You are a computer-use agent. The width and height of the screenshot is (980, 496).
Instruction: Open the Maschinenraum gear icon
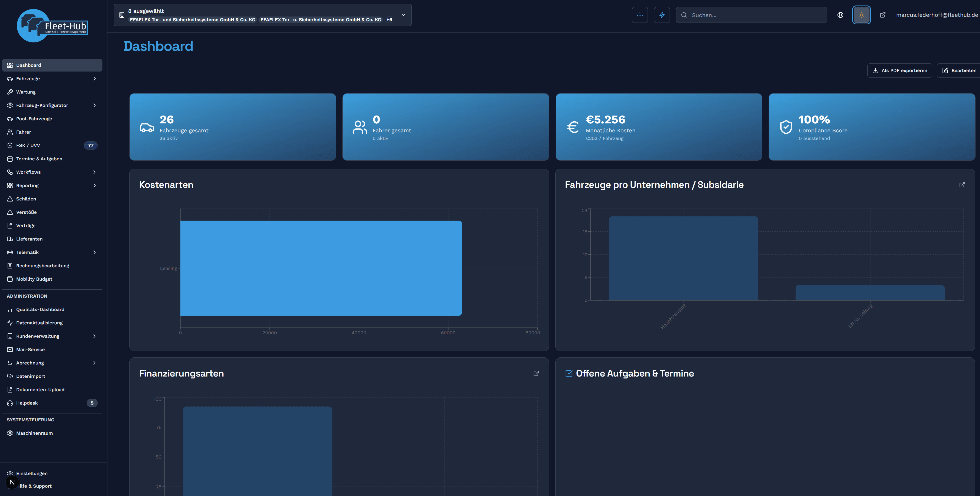click(x=10, y=433)
